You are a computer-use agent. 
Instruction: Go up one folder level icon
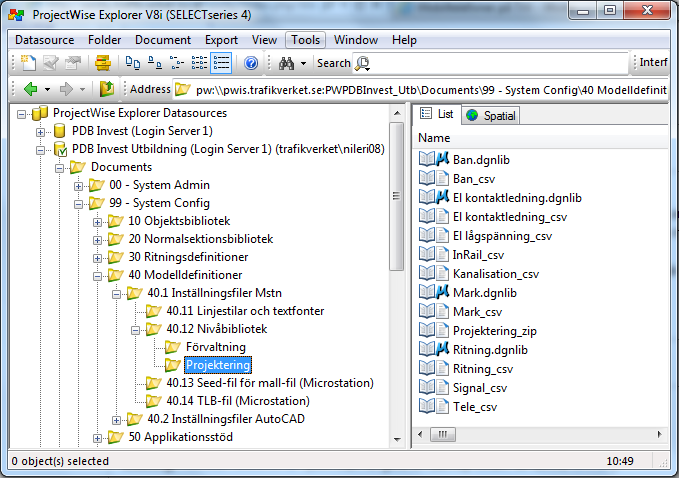coord(107,89)
